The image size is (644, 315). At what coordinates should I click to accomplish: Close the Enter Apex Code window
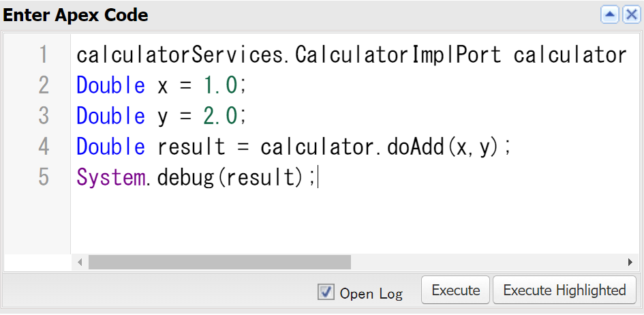click(631, 15)
